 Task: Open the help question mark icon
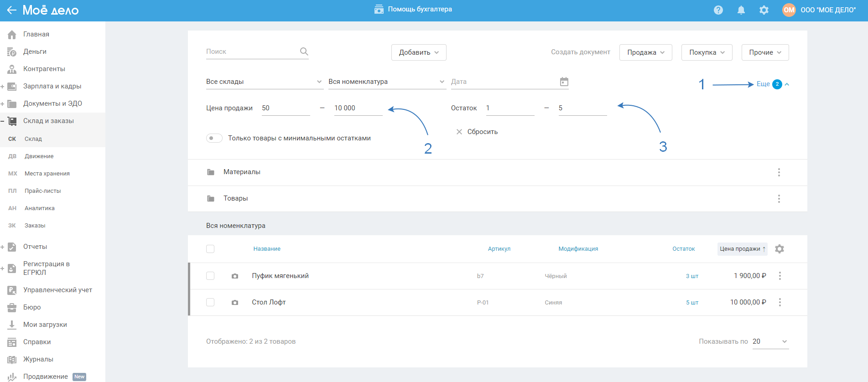[718, 10]
